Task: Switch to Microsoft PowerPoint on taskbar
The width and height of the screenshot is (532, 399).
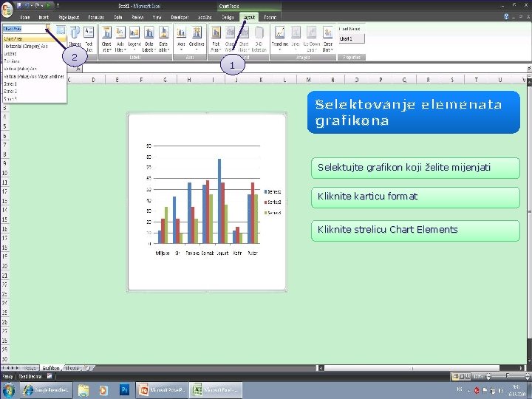Action: 162,390
